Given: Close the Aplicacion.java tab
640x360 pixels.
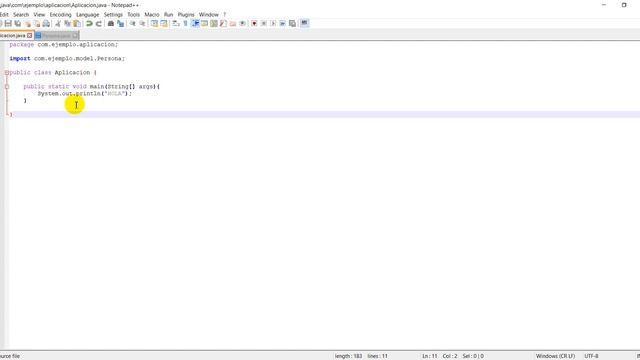Looking at the screenshot, I should click(29, 36).
